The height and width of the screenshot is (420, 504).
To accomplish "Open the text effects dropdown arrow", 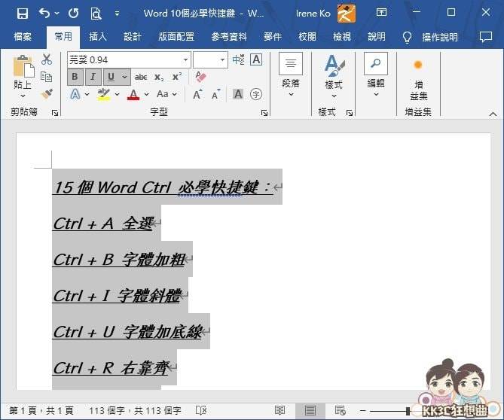I will [x=87, y=94].
